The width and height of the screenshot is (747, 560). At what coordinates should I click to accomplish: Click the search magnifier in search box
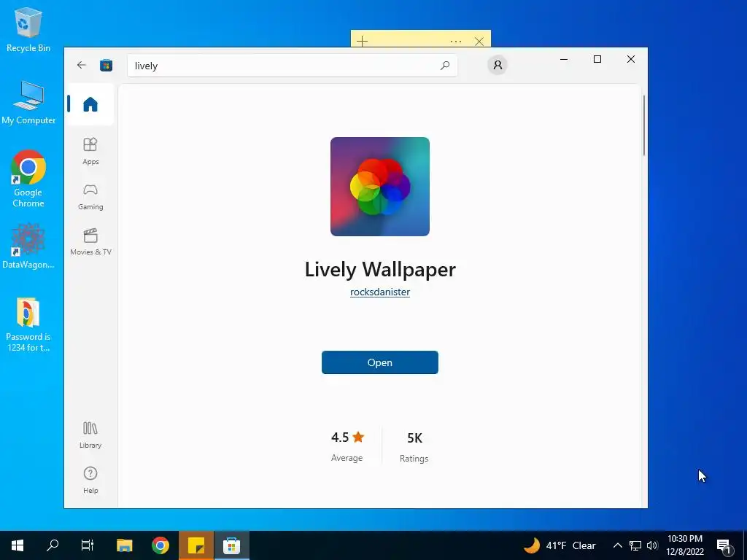pos(444,65)
